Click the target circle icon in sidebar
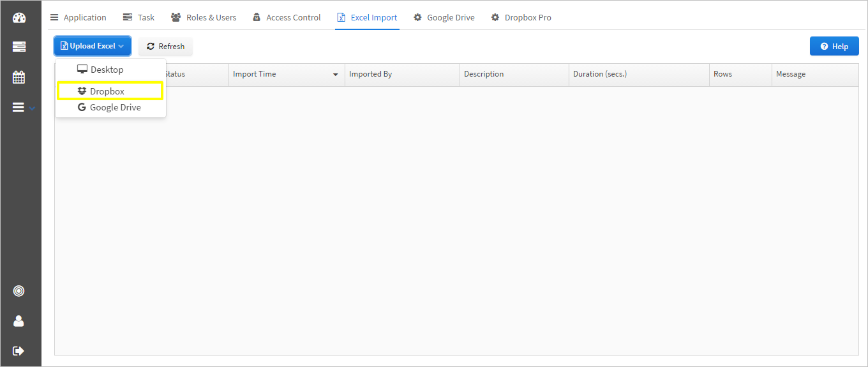This screenshot has height=367, width=868. pyautogui.click(x=19, y=291)
